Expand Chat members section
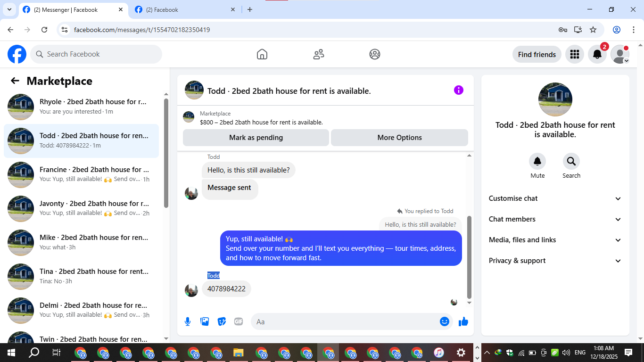 (555, 219)
